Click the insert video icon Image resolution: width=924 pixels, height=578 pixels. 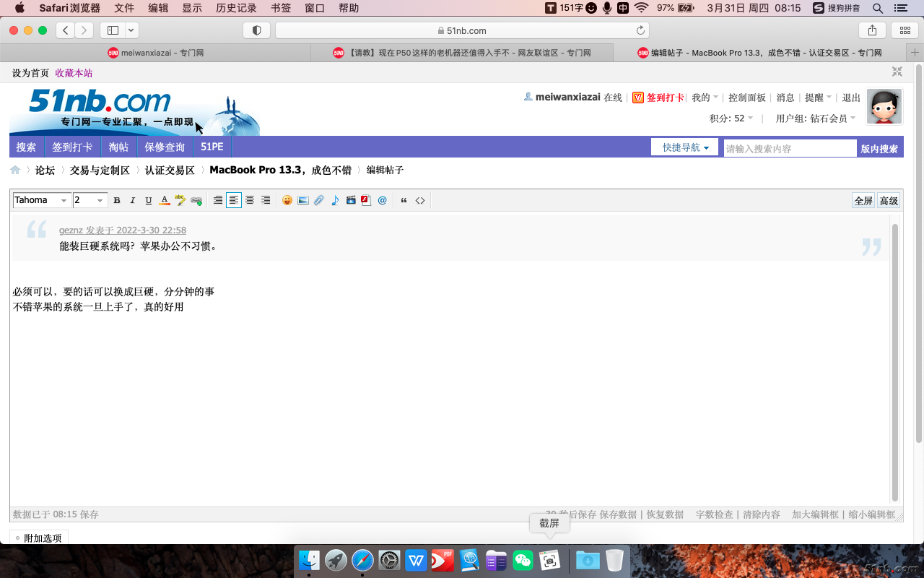[x=351, y=200]
